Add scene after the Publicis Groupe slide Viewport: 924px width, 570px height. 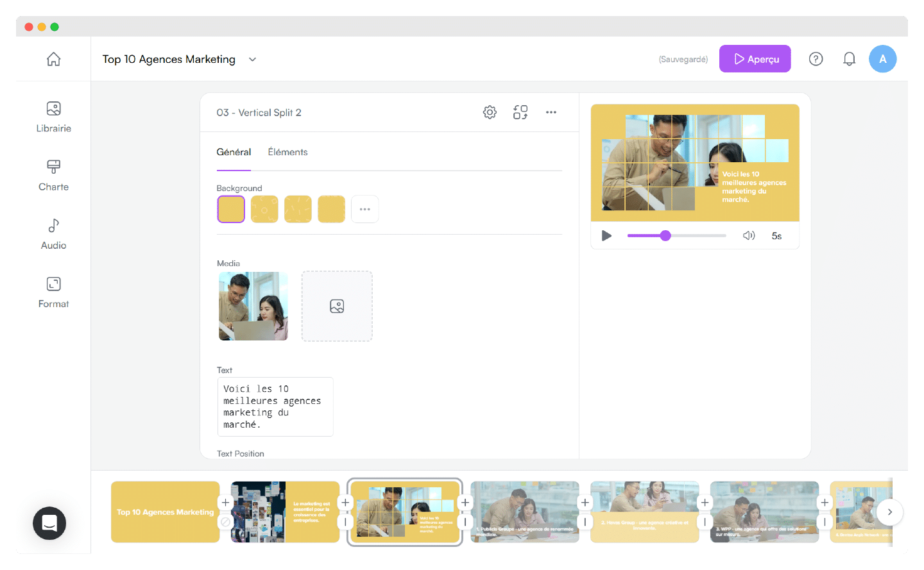coord(585,503)
